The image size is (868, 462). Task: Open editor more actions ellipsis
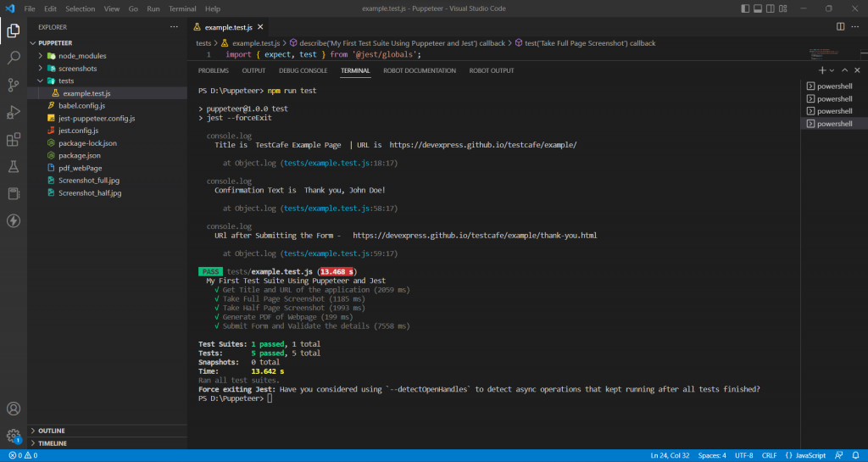[854, 26]
